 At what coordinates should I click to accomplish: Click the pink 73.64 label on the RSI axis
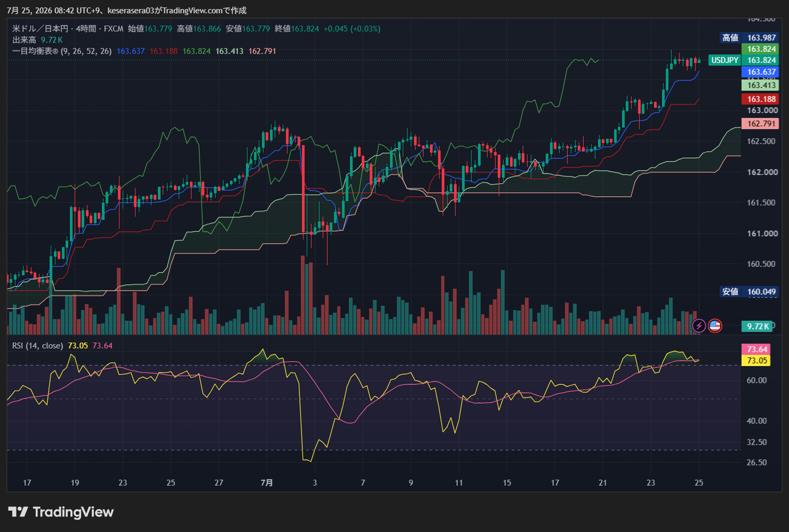[757, 350]
